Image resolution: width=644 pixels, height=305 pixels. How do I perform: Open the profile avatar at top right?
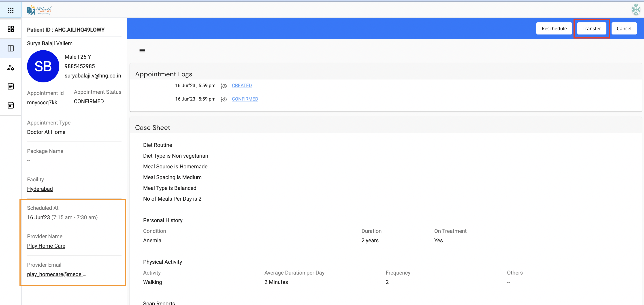click(x=636, y=10)
